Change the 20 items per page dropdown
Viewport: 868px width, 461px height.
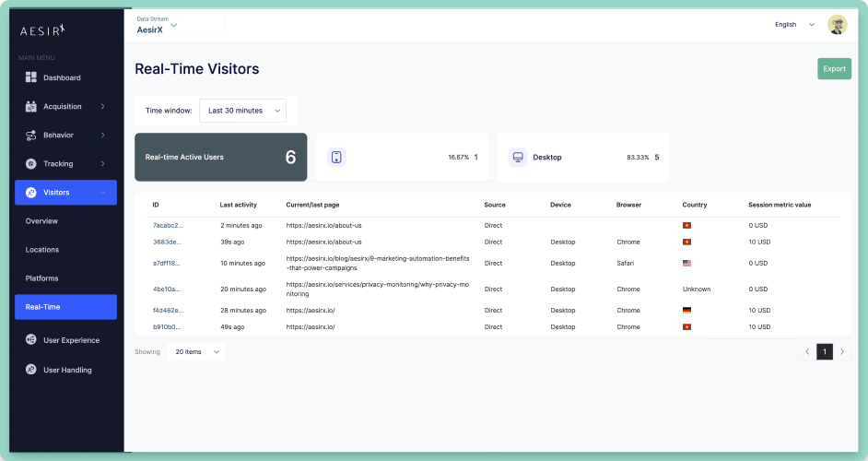(x=195, y=351)
